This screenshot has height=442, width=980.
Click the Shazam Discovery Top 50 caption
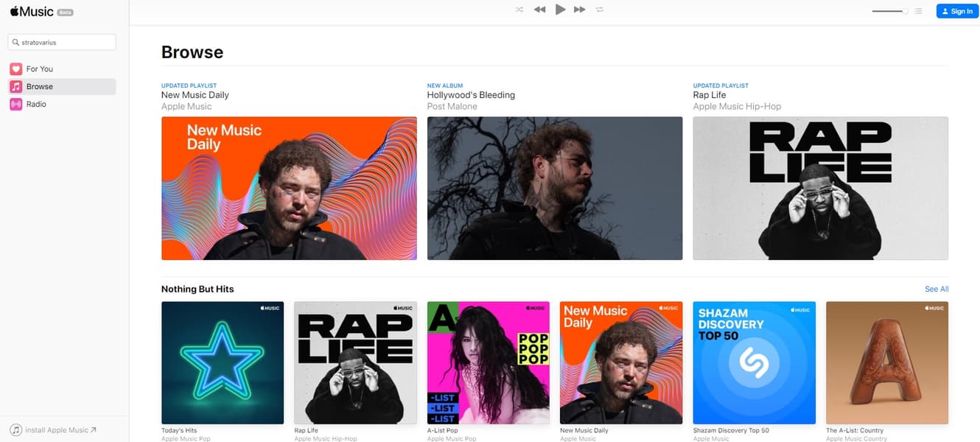click(731, 430)
